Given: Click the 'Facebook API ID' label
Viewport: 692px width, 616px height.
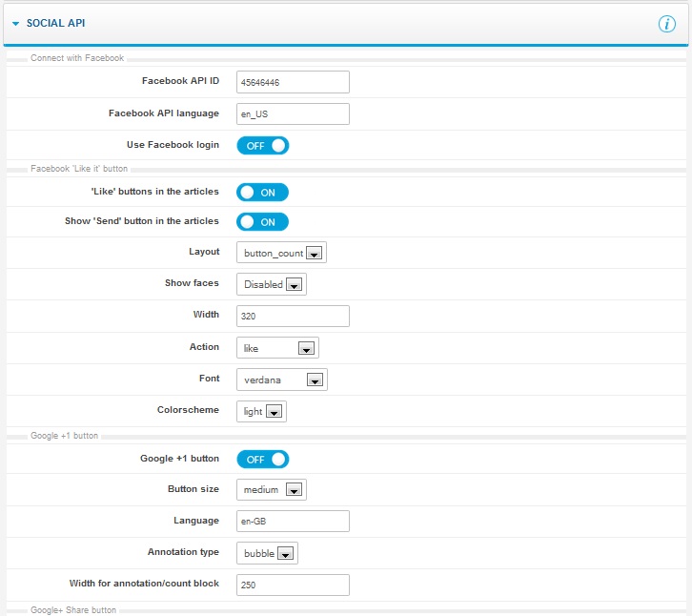Looking at the screenshot, I should pyautogui.click(x=180, y=81).
